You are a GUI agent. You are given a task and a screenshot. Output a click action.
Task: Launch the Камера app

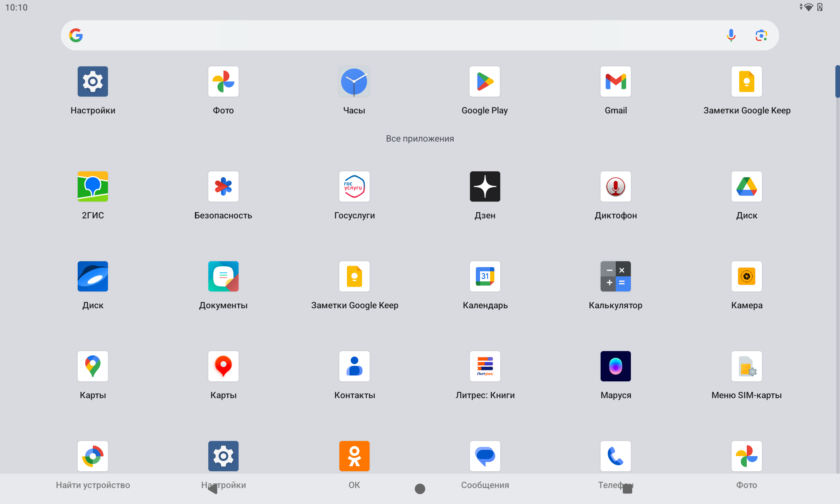coord(746,276)
